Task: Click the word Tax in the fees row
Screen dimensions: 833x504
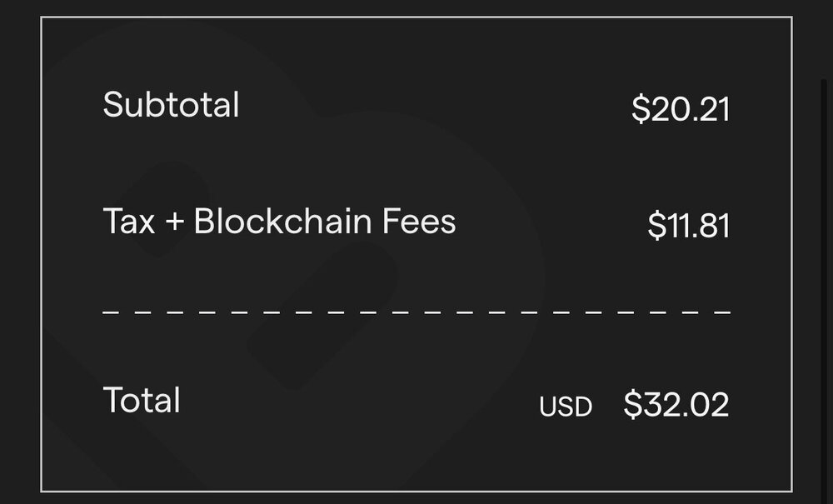Action: point(129,222)
